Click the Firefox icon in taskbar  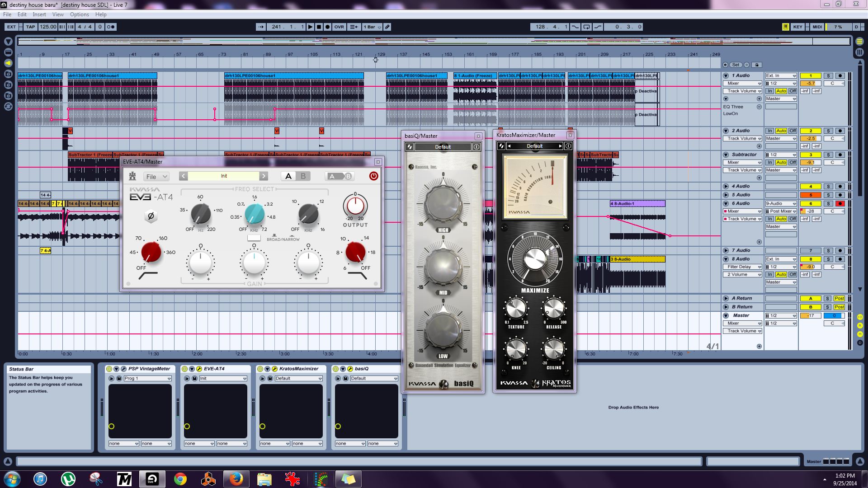tap(236, 479)
